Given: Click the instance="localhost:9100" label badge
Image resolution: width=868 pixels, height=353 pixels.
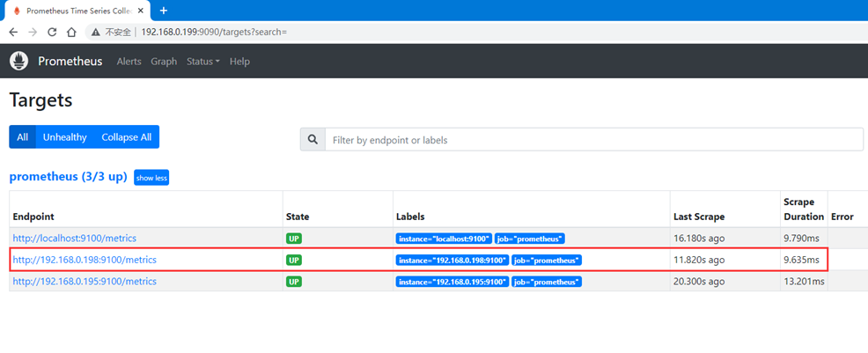Looking at the screenshot, I should 444,239.
